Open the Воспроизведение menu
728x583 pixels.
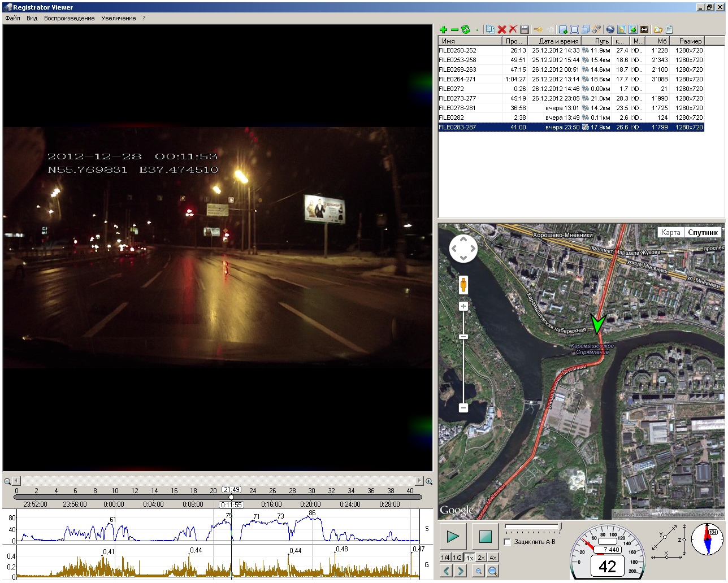[x=69, y=18]
